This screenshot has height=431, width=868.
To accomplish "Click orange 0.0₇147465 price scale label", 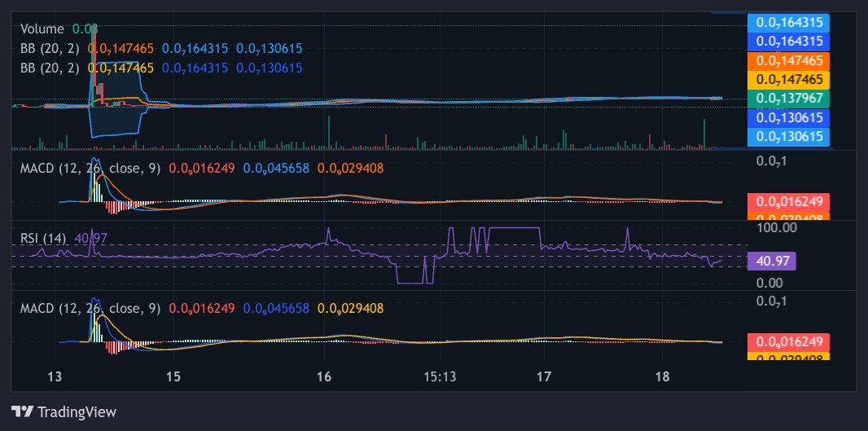I will click(x=789, y=60).
